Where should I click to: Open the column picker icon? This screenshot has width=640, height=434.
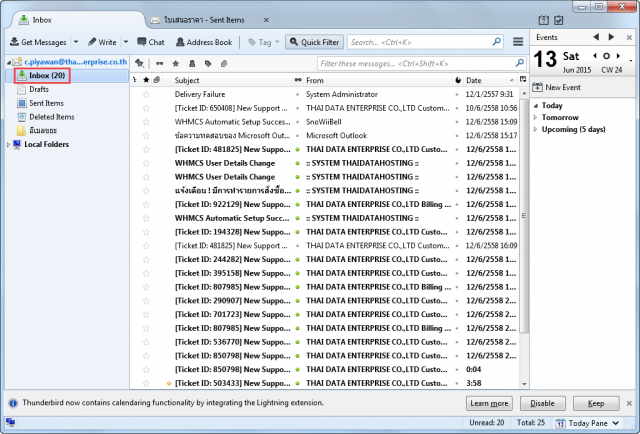point(523,80)
